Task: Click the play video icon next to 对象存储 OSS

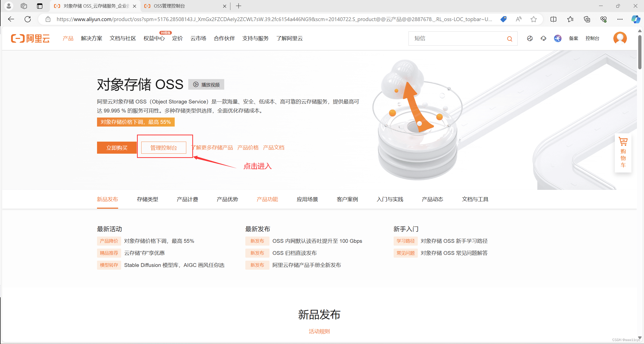Action: click(x=196, y=84)
